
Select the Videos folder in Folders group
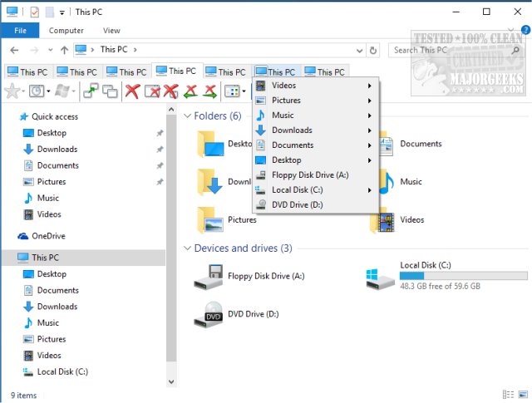[x=397, y=220]
